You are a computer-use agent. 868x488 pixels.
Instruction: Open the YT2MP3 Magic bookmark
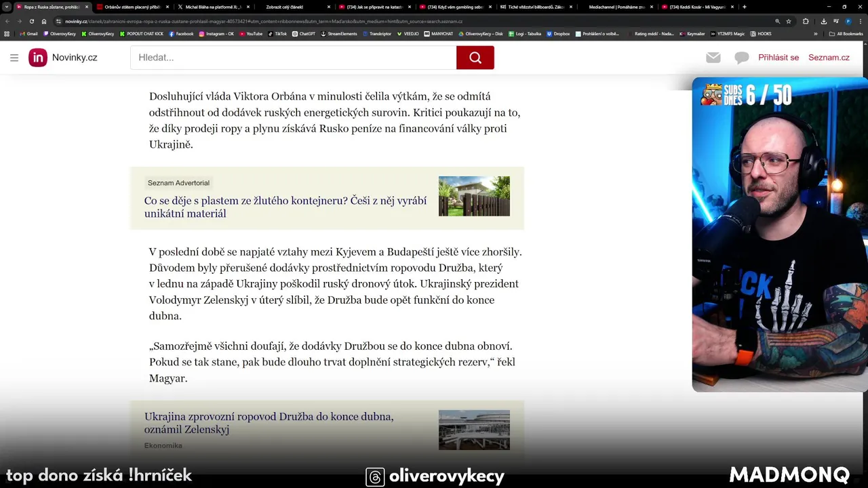pyautogui.click(x=728, y=33)
